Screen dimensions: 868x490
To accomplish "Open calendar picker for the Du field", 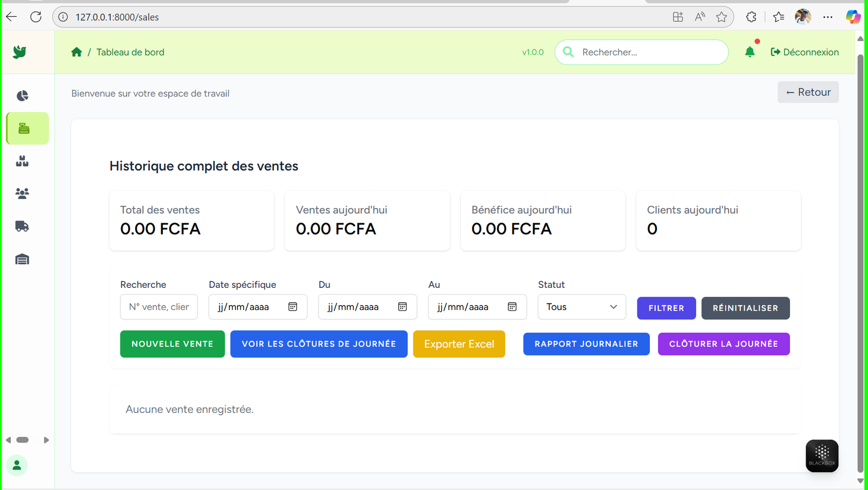I will point(403,307).
